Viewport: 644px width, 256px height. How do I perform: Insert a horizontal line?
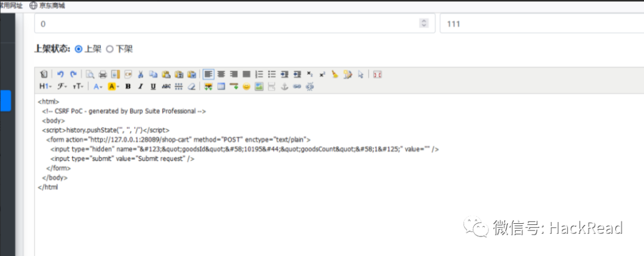coord(234,87)
